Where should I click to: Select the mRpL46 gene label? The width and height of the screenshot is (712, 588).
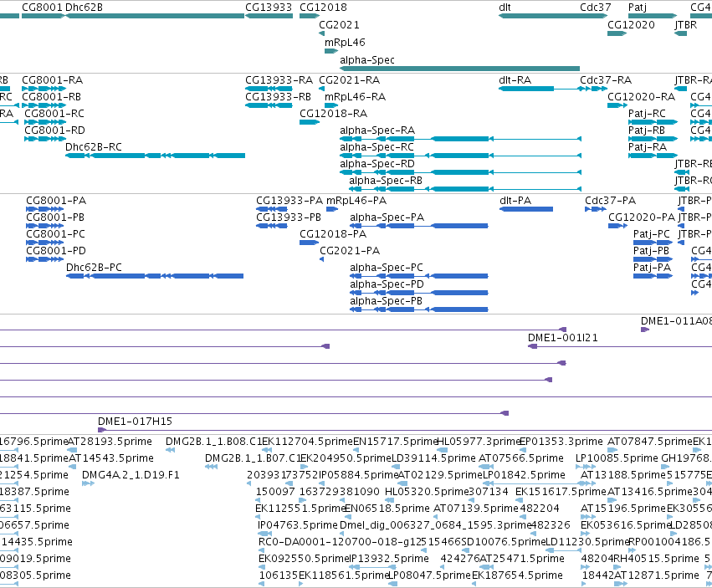pos(345,43)
